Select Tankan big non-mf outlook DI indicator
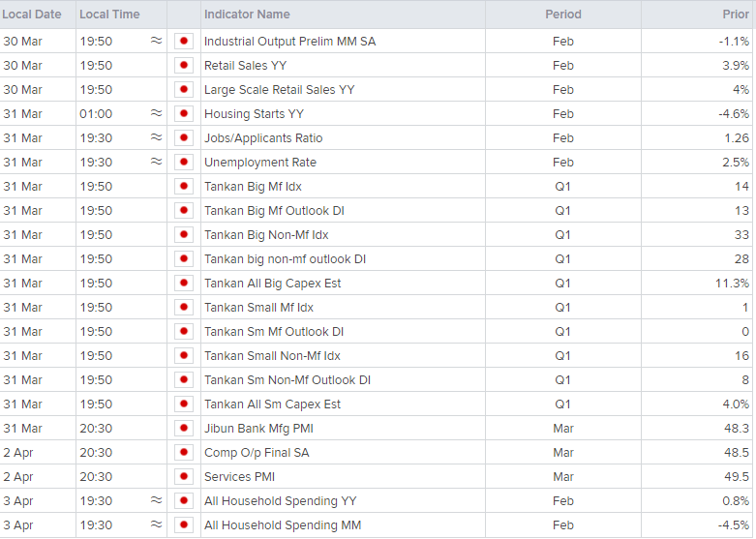This screenshot has height=539, width=756. 285,259
